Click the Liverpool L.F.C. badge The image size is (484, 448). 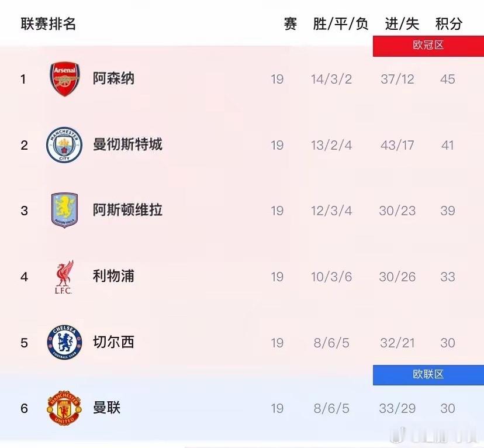[x=64, y=276]
